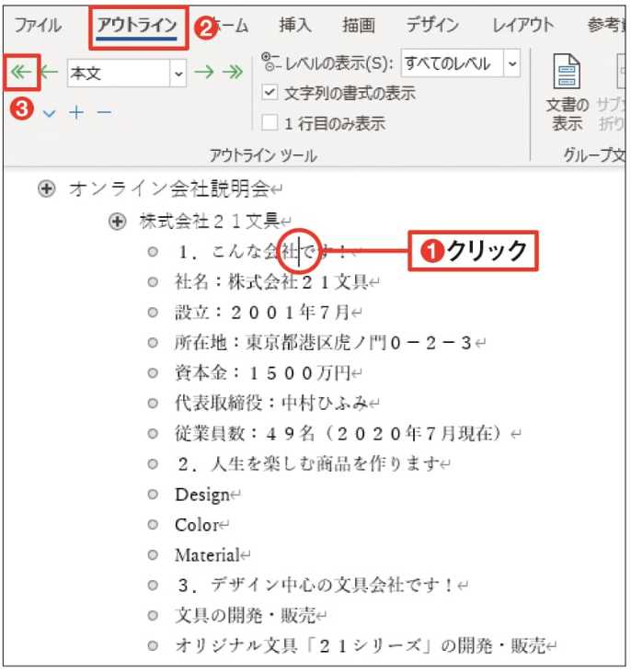Select bullet beside Design
631x672 pixels.
153,495
